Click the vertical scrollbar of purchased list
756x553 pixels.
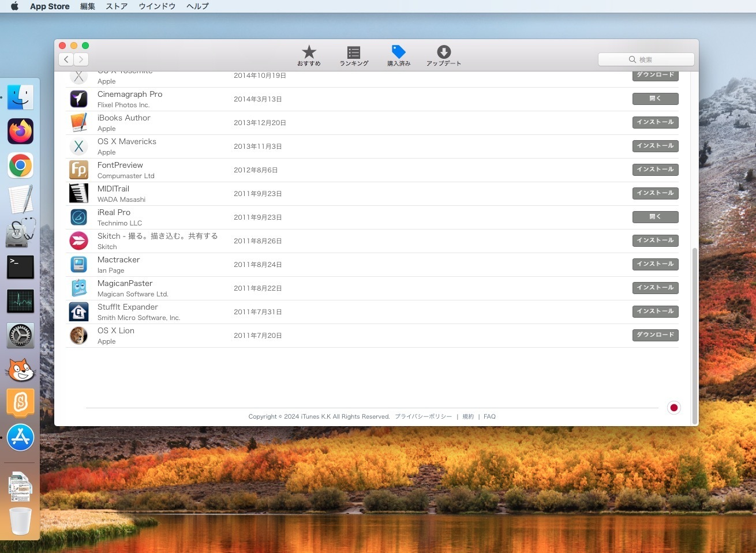[x=694, y=334]
